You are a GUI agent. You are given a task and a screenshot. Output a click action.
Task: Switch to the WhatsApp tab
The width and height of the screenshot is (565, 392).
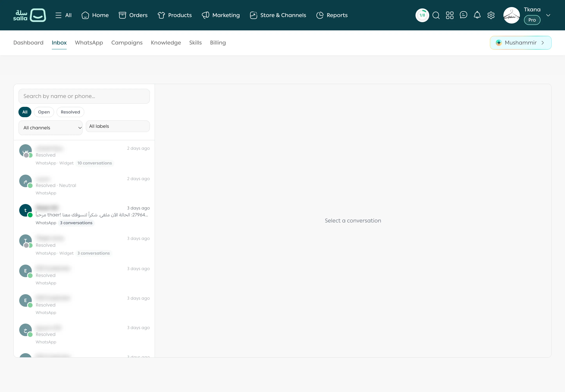point(89,43)
